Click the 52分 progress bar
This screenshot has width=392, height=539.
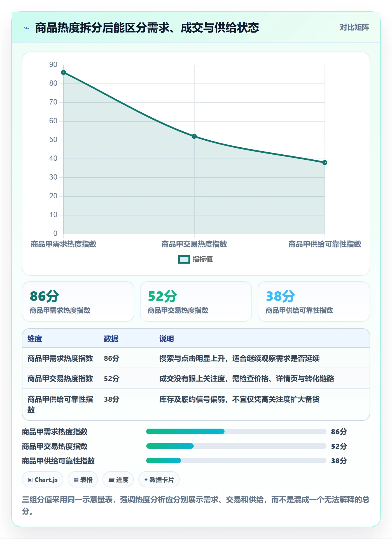236,446
